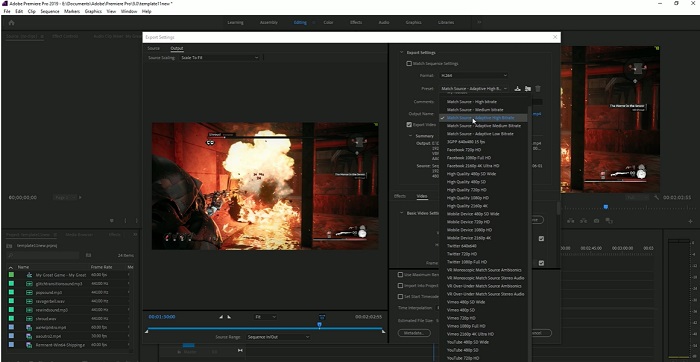This screenshot has width=700, height=362.
Task: Click the Preset dropdown field
Action: [x=473, y=89]
